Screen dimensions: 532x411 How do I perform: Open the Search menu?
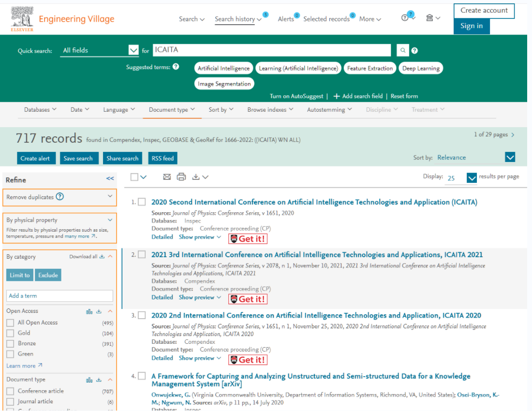coord(192,19)
